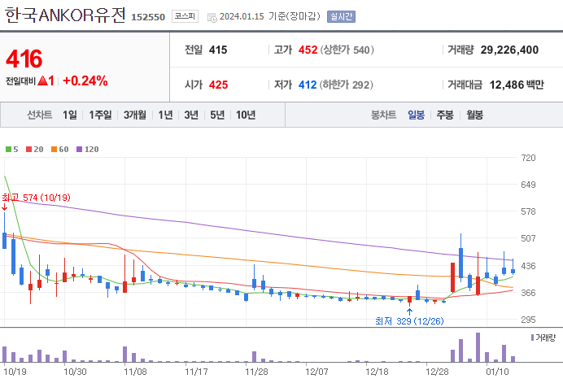Click the open price value 425
Viewport: 563px width, 392px height.
click(x=218, y=85)
